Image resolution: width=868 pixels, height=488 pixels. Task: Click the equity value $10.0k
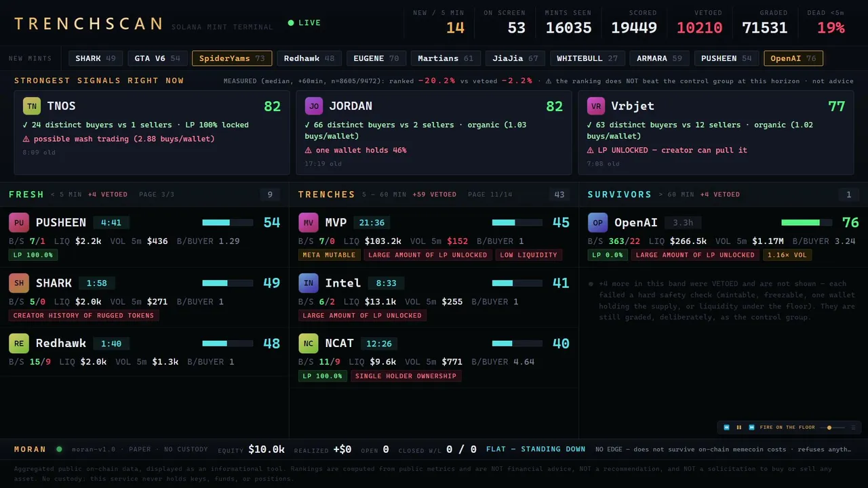[267, 449]
